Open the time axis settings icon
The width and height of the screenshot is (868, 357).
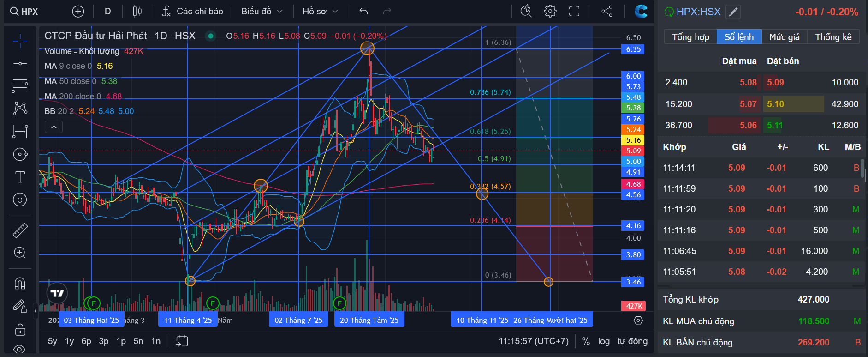pos(638,321)
